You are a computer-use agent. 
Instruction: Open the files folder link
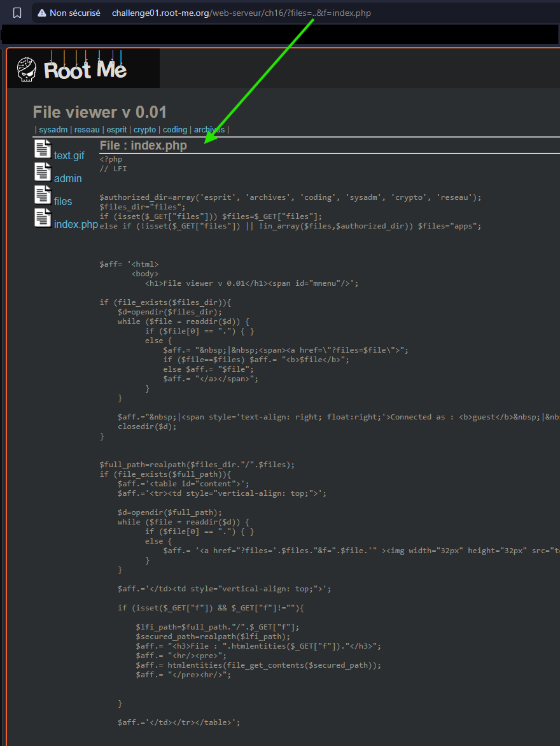point(63,202)
